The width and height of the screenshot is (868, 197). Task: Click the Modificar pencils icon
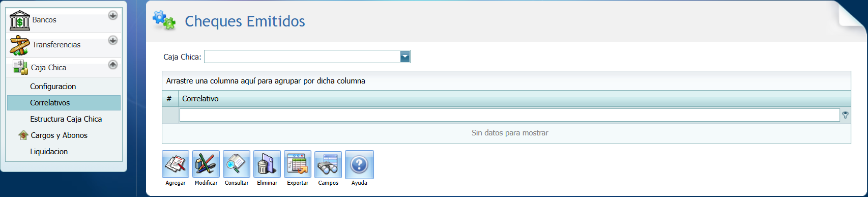pyautogui.click(x=206, y=164)
